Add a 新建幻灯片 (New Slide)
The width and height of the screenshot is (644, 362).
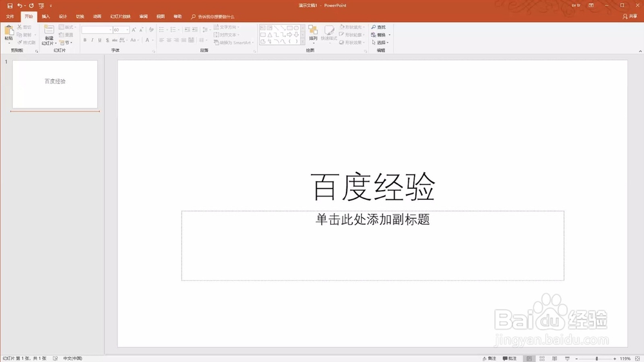(x=49, y=35)
